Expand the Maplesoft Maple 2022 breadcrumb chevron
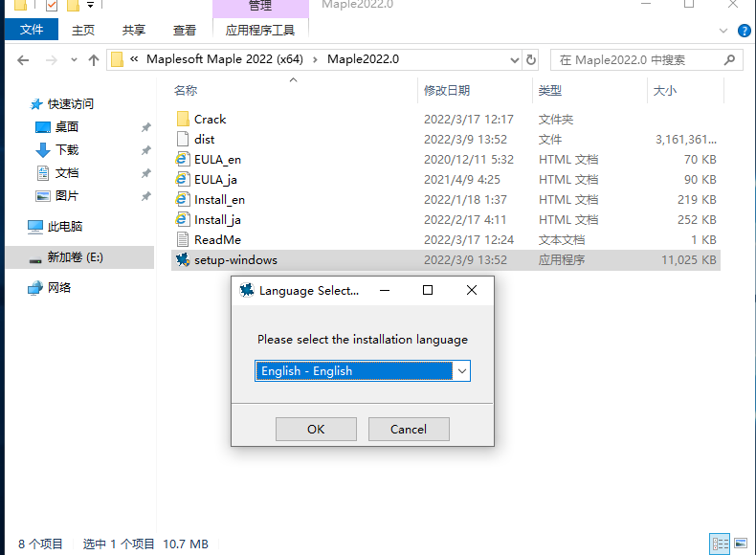The width and height of the screenshot is (756, 555). pos(315,59)
